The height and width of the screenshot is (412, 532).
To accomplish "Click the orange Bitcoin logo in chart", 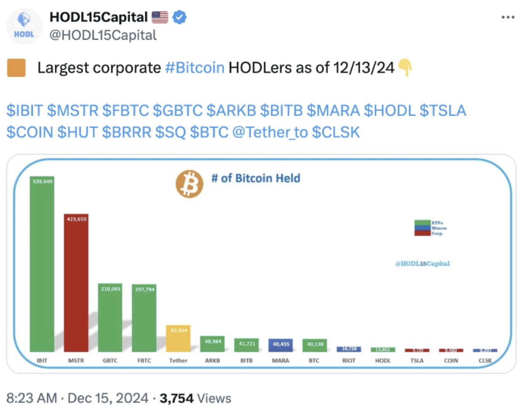I will [189, 184].
